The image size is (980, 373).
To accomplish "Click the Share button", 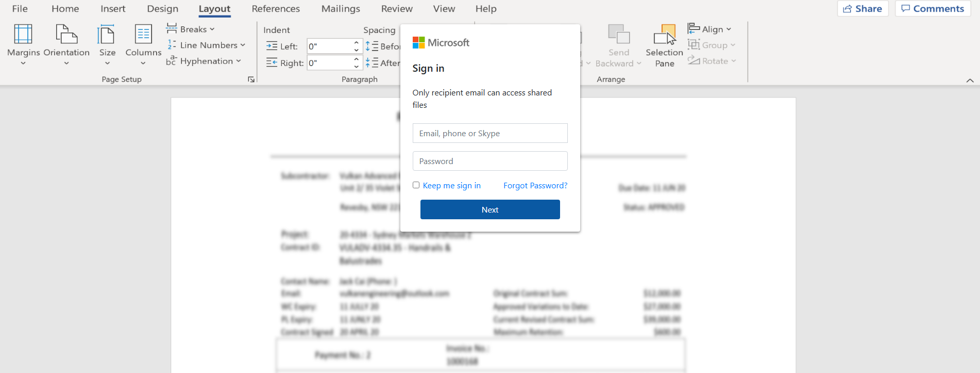I will (x=863, y=9).
